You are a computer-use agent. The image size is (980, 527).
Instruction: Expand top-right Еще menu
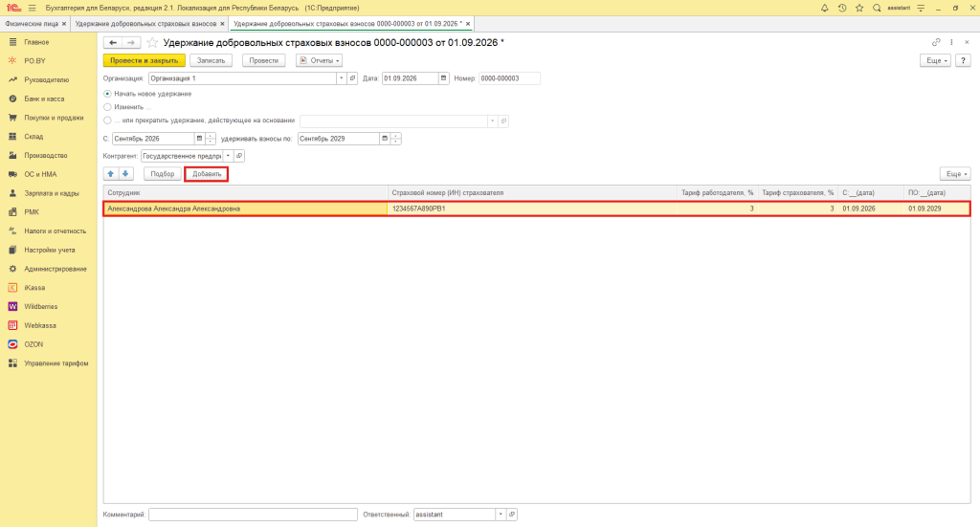pyautogui.click(x=935, y=60)
